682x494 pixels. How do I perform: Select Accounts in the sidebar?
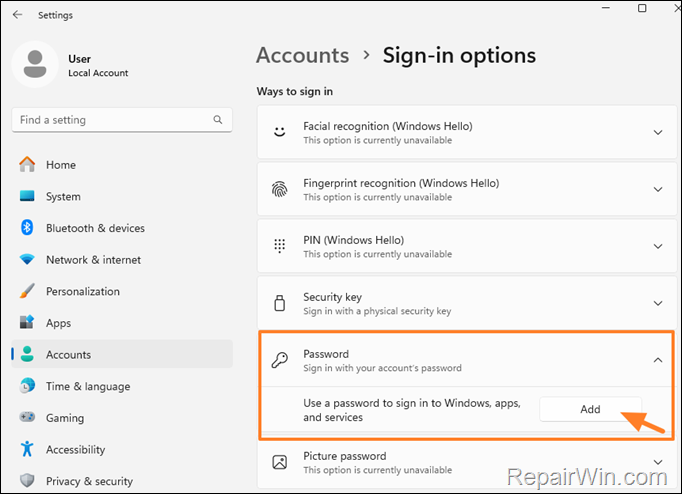click(122, 354)
